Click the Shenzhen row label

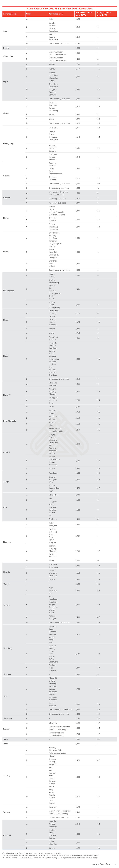[x=7, y=718]
